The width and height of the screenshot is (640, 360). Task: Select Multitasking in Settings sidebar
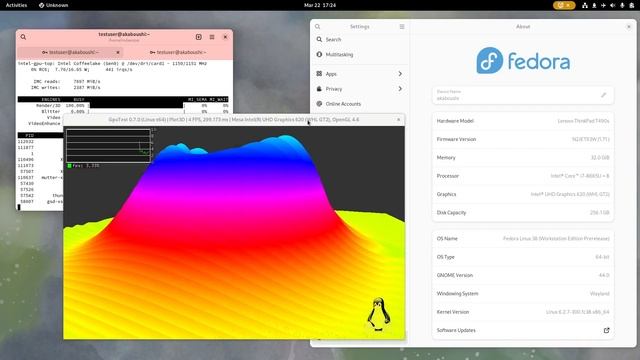tap(360, 54)
